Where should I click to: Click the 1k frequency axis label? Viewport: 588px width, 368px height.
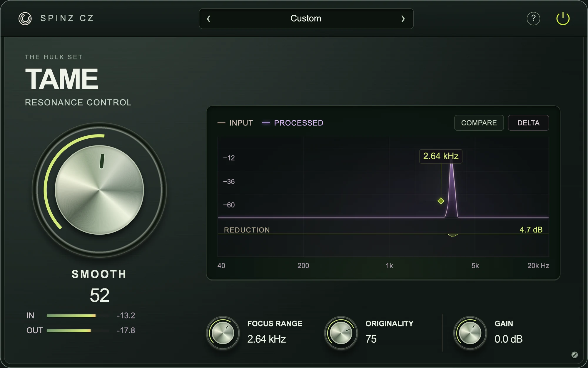pyautogui.click(x=389, y=266)
